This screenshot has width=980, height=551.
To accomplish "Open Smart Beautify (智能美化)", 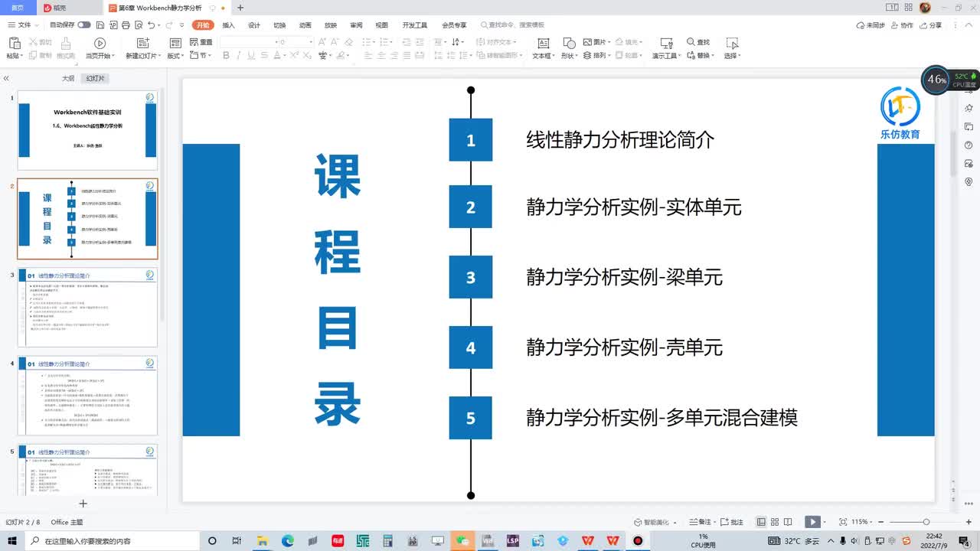I will pos(655,522).
